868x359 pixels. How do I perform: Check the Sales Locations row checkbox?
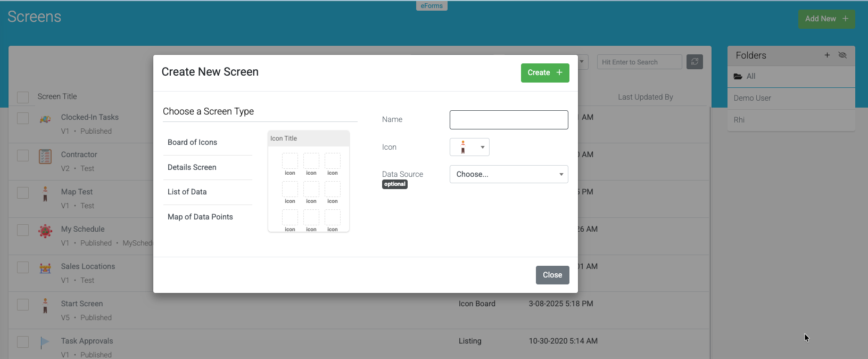[x=23, y=267]
